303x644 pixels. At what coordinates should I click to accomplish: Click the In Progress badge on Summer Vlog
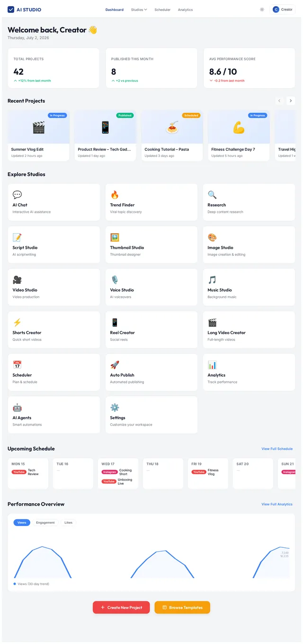pyautogui.click(x=57, y=115)
